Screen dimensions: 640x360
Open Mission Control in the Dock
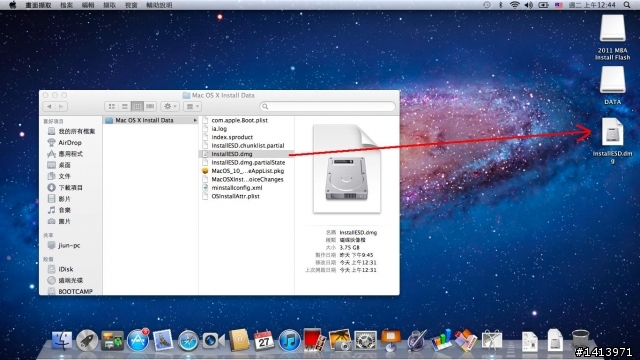coord(112,340)
